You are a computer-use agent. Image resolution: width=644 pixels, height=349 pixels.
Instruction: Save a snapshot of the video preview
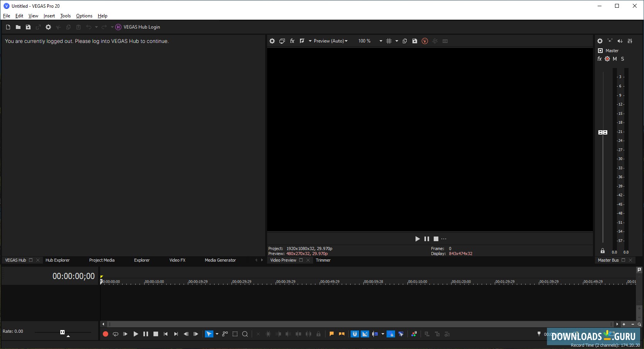click(x=415, y=41)
